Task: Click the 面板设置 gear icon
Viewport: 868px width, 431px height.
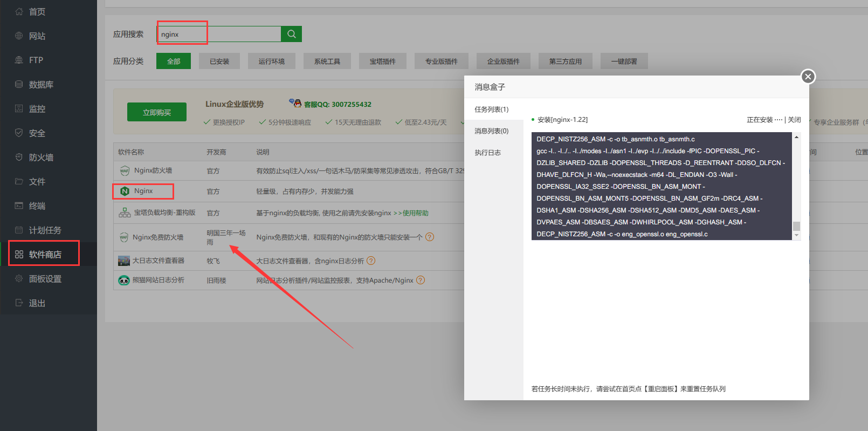Action: (19, 278)
